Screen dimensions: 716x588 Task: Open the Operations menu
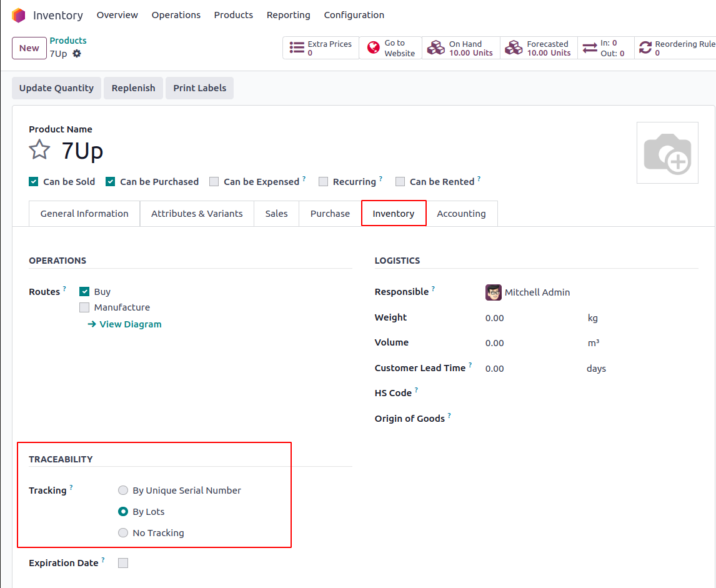pyautogui.click(x=176, y=15)
